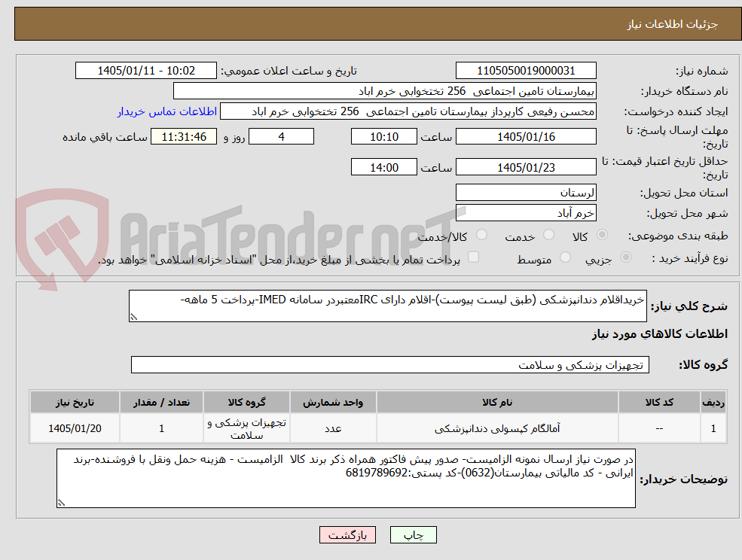Click the item name آمالگام کپسولی دندانپزشکی

coord(497,428)
